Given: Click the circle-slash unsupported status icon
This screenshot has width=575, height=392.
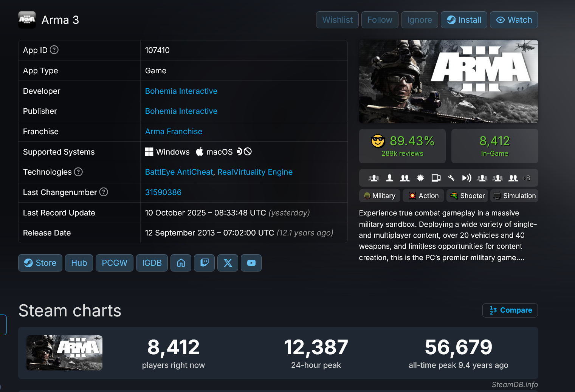Looking at the screenshot, I should point(248,152).
